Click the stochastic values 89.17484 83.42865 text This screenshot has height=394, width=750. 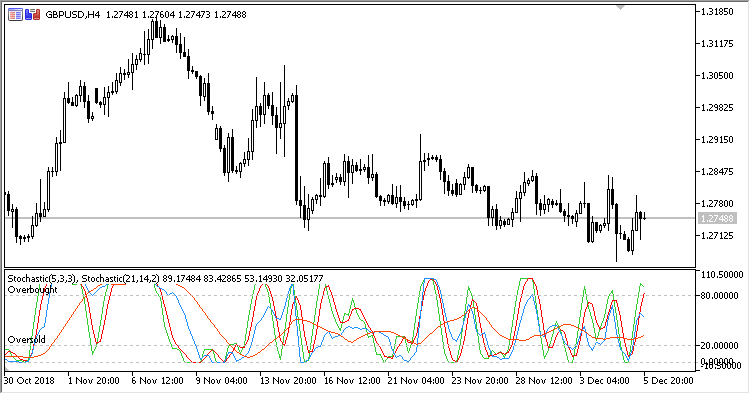pos(203,278)
